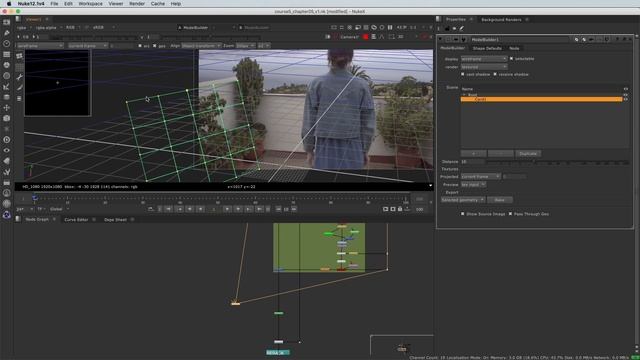Jump to first frame on timeline
640x360 pixels.
point(168,209)
